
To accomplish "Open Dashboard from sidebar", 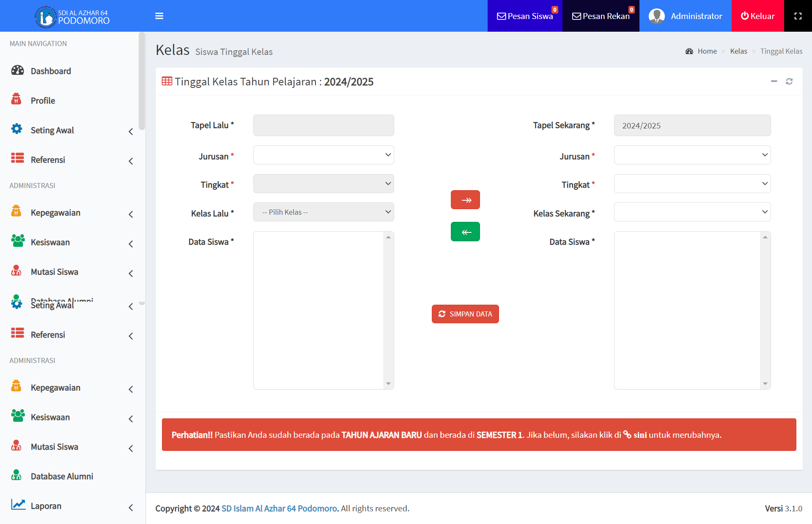I will tap(51, 71).
